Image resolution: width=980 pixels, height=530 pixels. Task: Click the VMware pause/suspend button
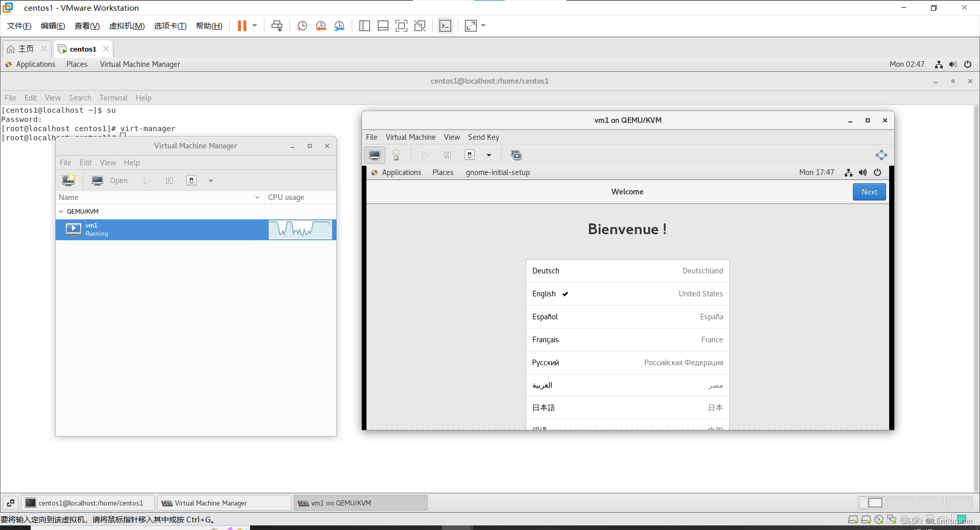242,26
